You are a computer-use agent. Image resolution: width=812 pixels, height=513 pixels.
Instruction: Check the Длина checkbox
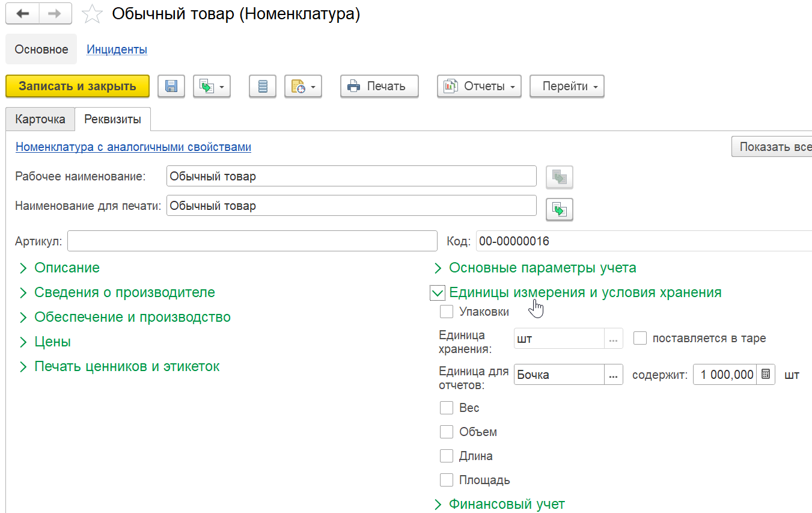(447, 456)
